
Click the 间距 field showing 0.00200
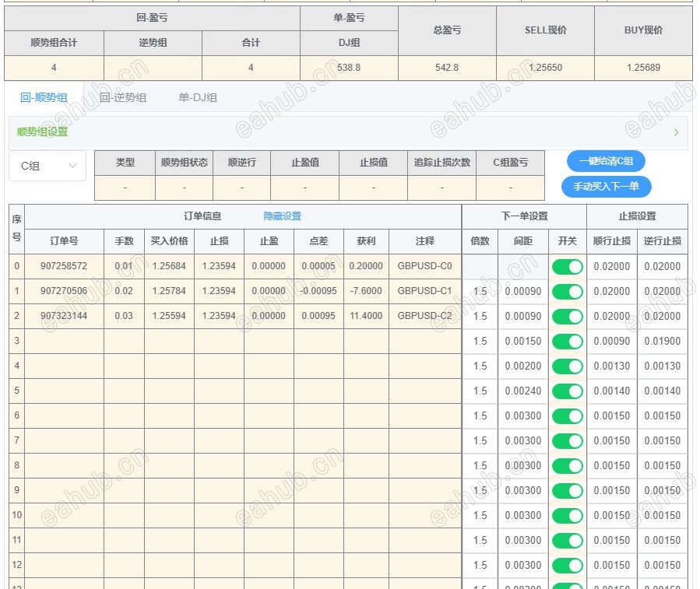tap(522, 366)
